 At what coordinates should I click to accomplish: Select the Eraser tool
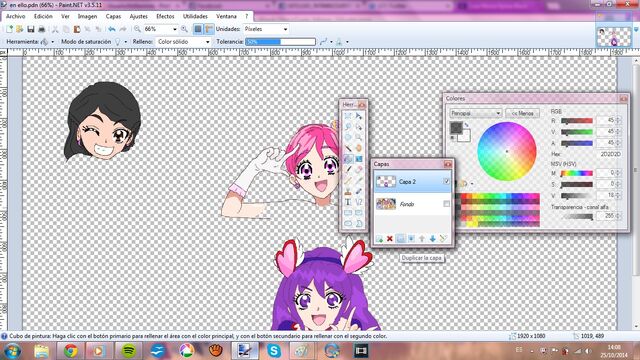tap(358, 169)
